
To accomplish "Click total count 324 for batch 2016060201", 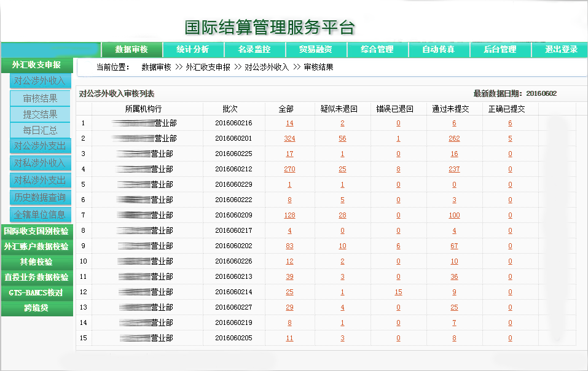I will (x=289, y=139).
